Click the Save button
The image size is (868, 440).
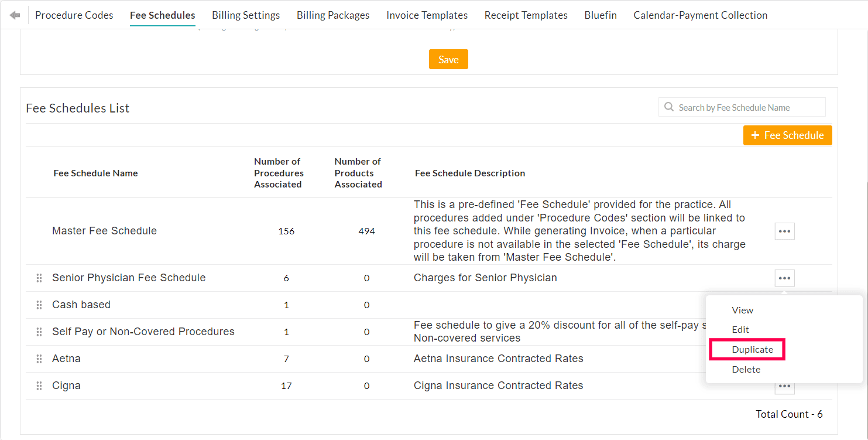pyautogui.click(x=448, y=59)
